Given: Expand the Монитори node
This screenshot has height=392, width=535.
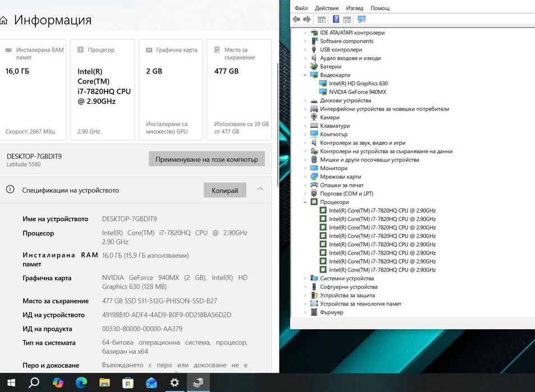Looking at the screenshot, I should pos(305,168).
